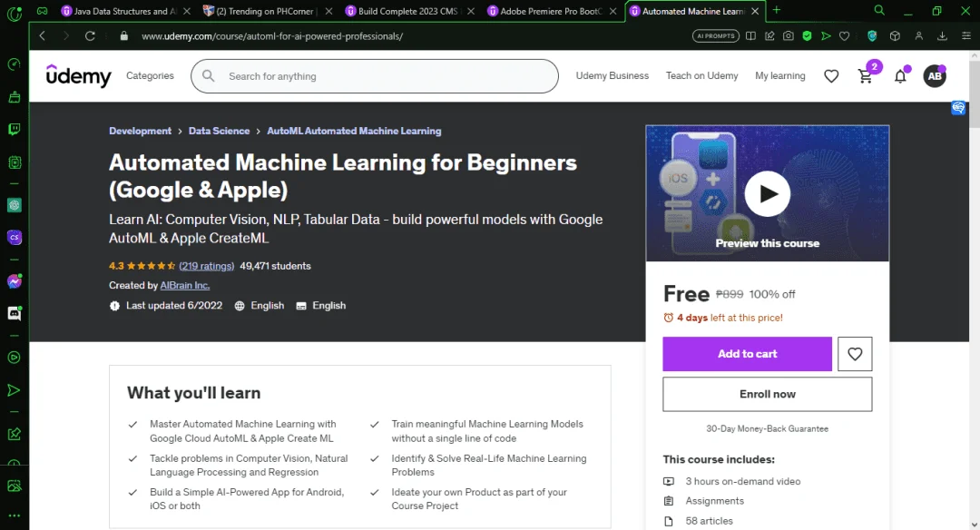Bookmark page with the address bar heart icon
980x530 pixels.
845,36
